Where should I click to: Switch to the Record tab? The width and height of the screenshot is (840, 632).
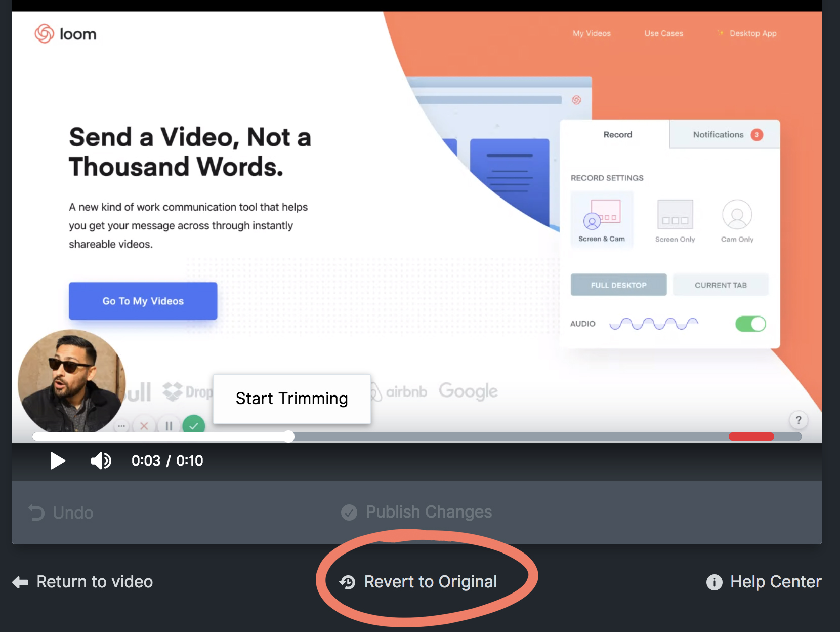[x=617, y=134]
